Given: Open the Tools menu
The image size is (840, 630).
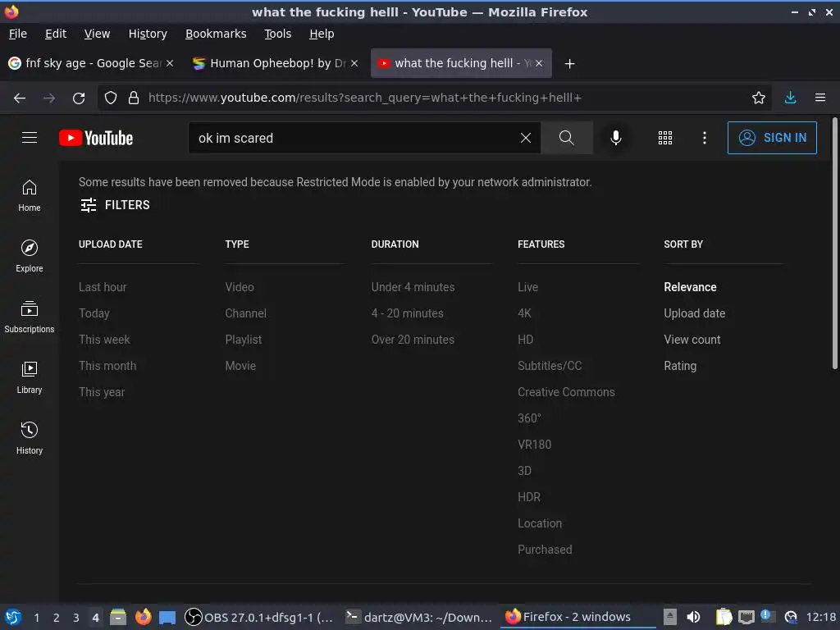Looking at the screenshot, I should pyautogui.click(x=277, y=34).
